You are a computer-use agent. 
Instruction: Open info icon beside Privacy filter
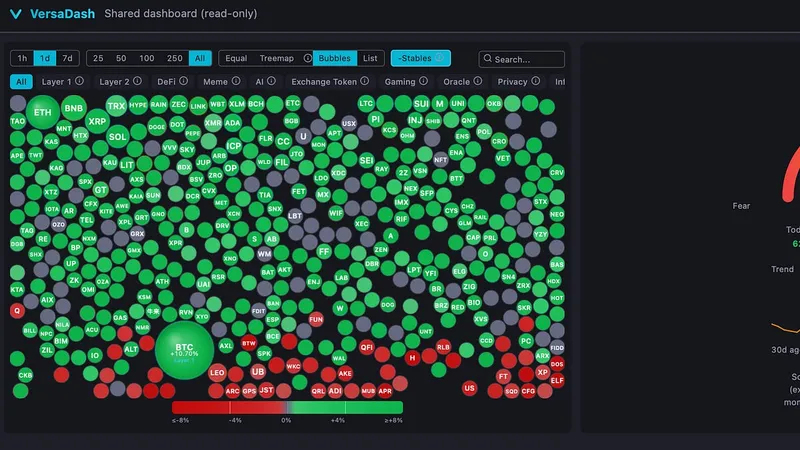pos(535,81)
